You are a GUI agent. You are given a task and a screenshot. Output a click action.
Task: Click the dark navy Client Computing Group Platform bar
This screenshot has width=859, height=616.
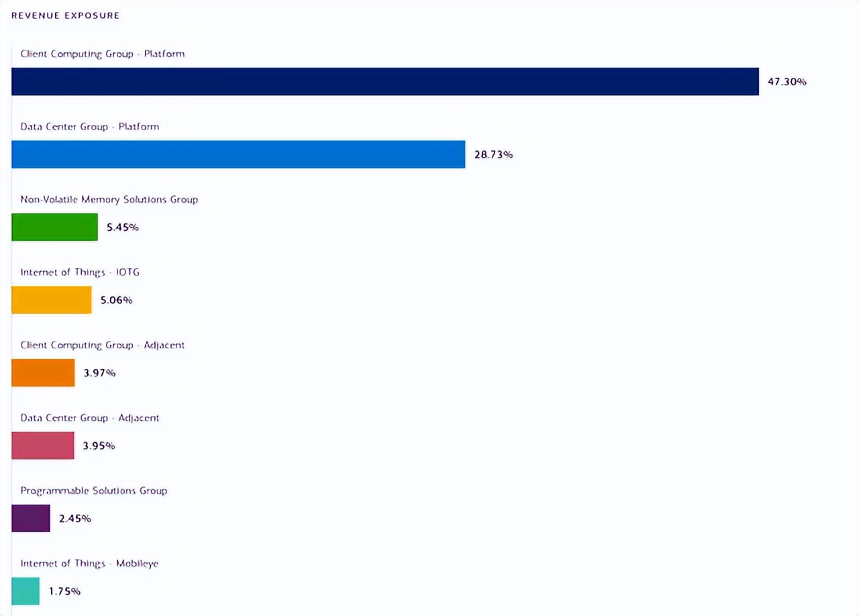point(385,81)
